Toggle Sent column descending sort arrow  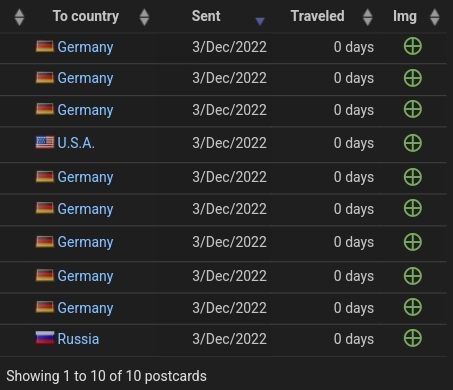pos(260,22)
